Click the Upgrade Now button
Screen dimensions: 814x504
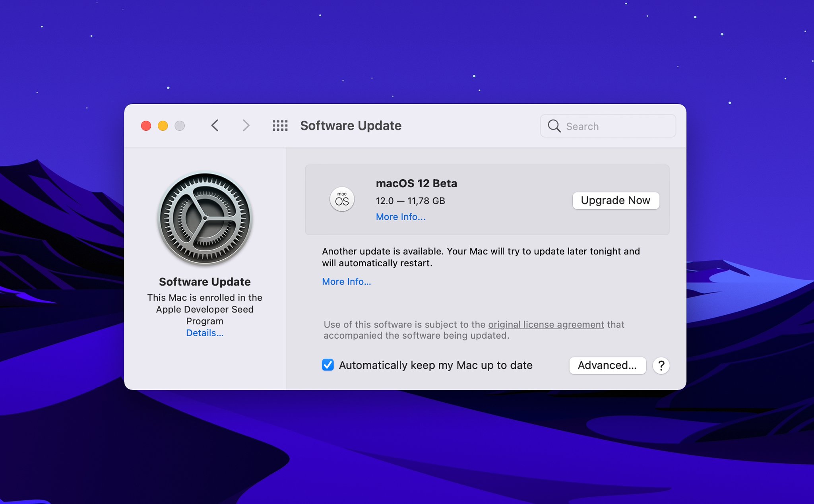(616, 200)
